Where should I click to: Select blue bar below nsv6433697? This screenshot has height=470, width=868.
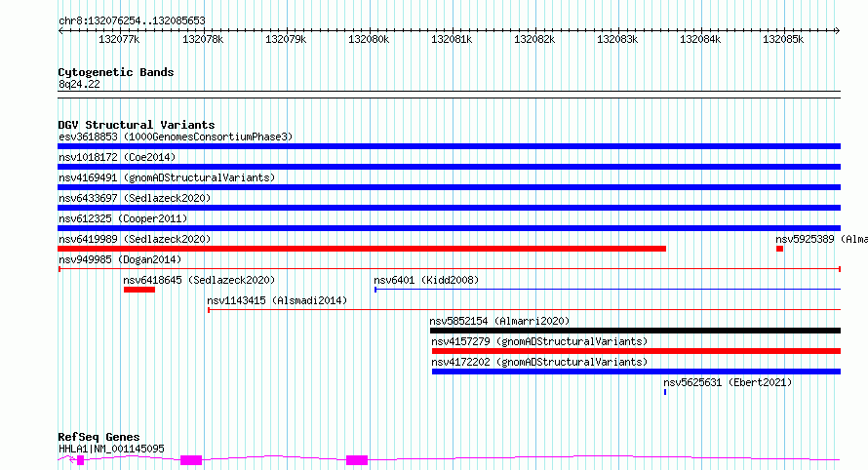coord(449,208)
